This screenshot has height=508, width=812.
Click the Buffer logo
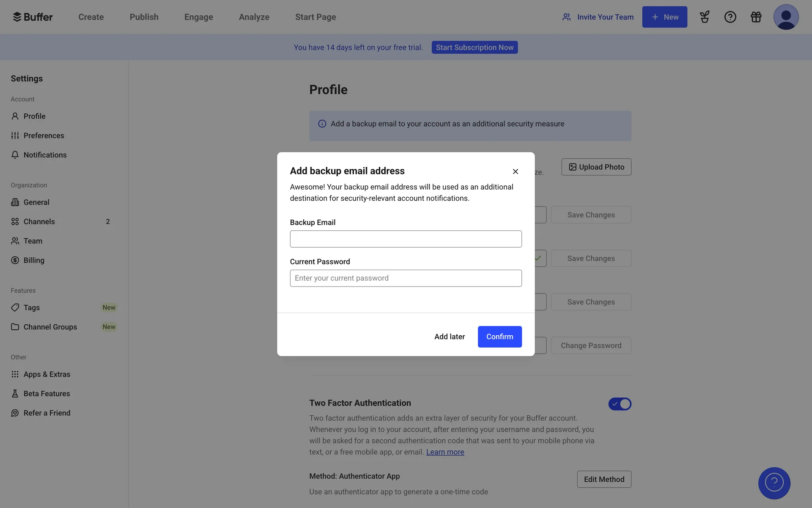[33, 17]
